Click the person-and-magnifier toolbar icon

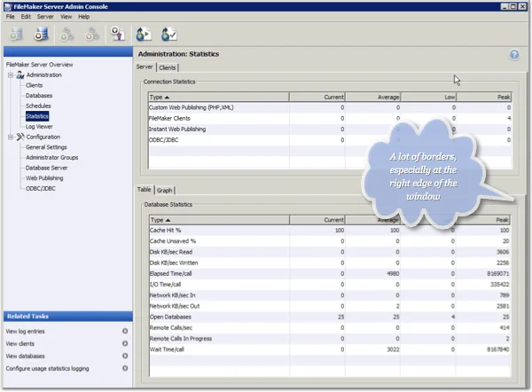118,34
